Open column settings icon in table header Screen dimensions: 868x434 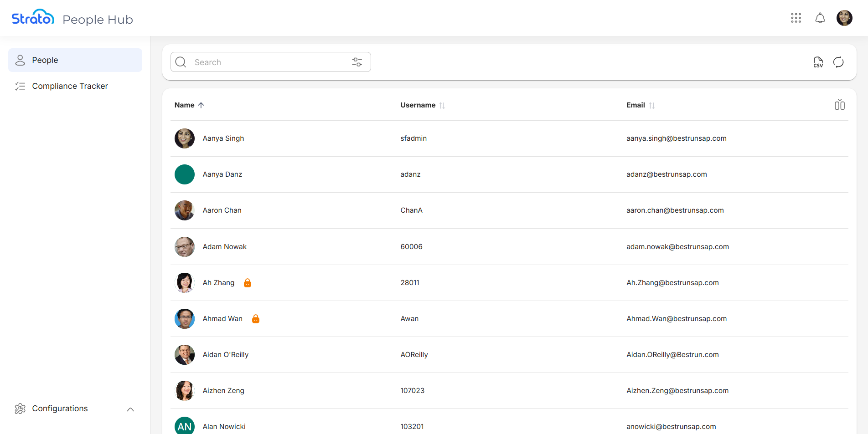coord(839,105)
